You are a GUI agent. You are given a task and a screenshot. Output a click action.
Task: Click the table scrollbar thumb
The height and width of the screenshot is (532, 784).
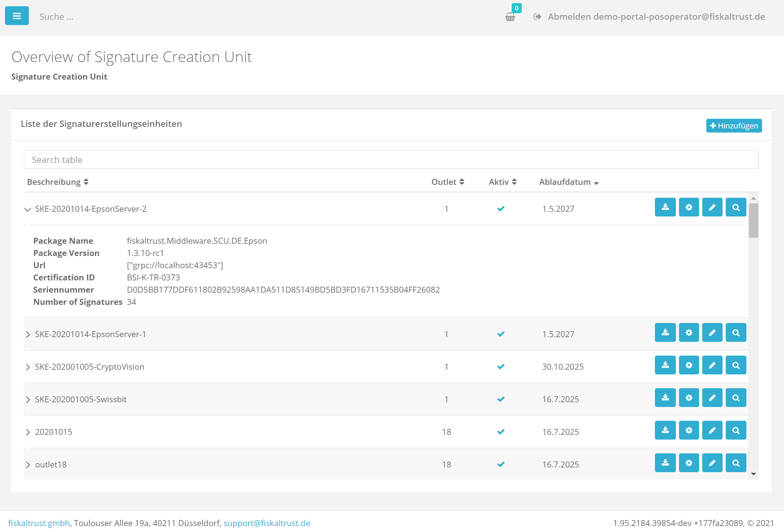coord(753,220)
